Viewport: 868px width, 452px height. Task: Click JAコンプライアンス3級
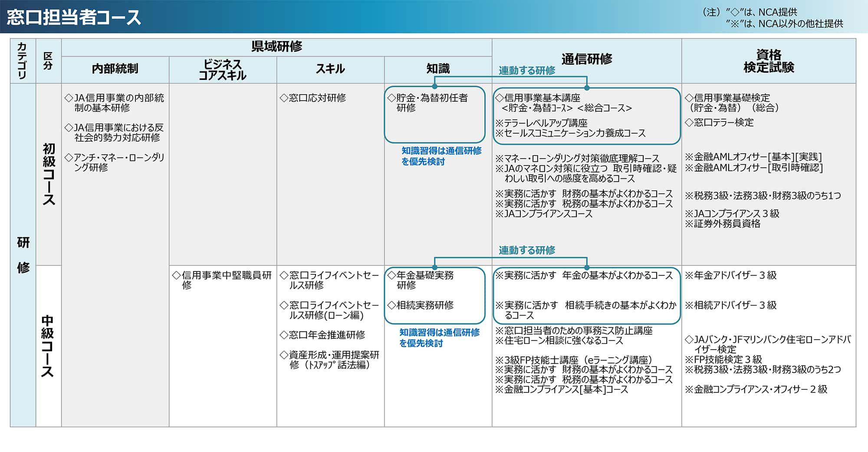(x=732, y=214)
